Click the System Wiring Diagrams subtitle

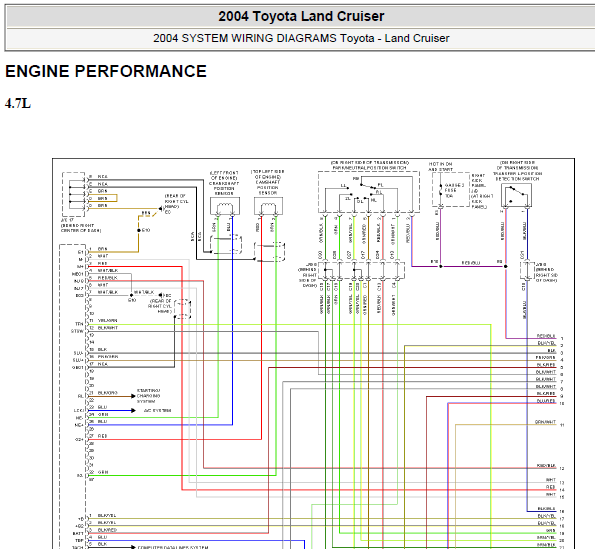[x=301, y=38]
